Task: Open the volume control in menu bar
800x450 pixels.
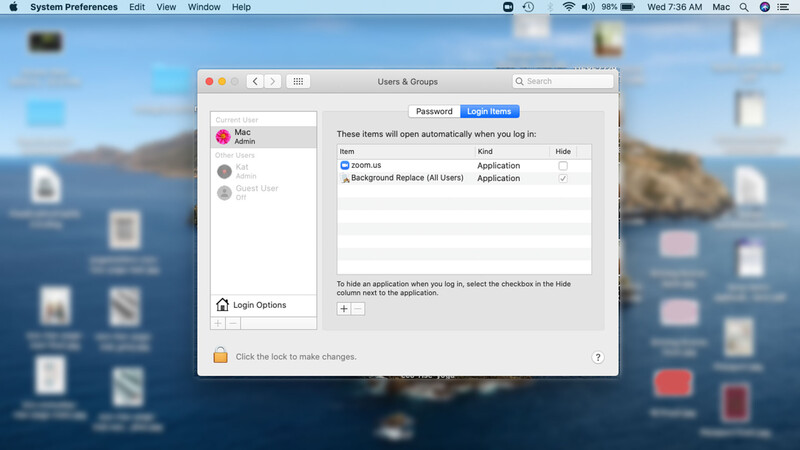Action: pos(588,7)
